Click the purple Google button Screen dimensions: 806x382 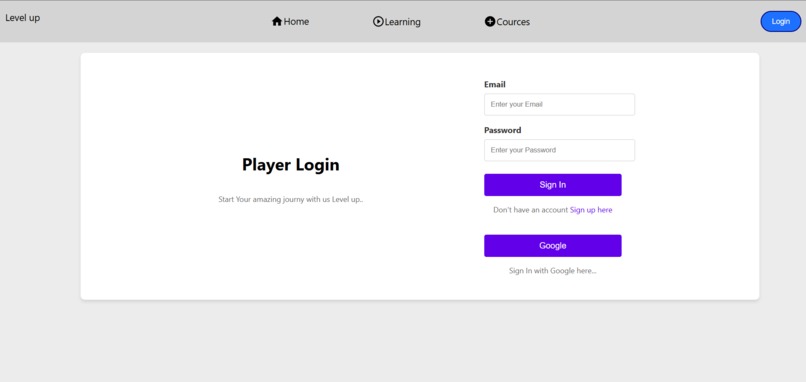553,246
